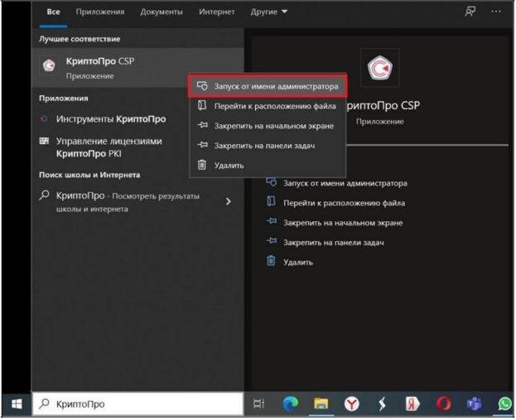Open Инструменты КриптоПро app result
Image resolution: width=516 pixels, height=420 pixels.
click(111, 118)
